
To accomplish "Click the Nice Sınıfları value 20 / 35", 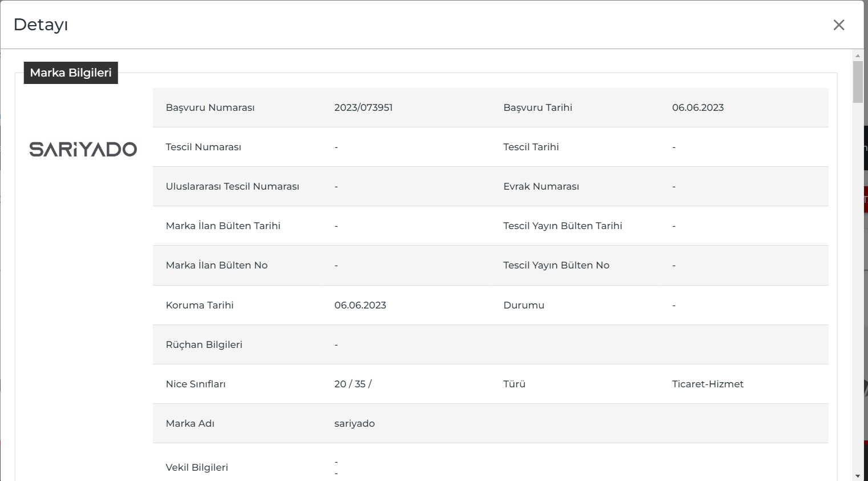I will (x=353, y=384).
